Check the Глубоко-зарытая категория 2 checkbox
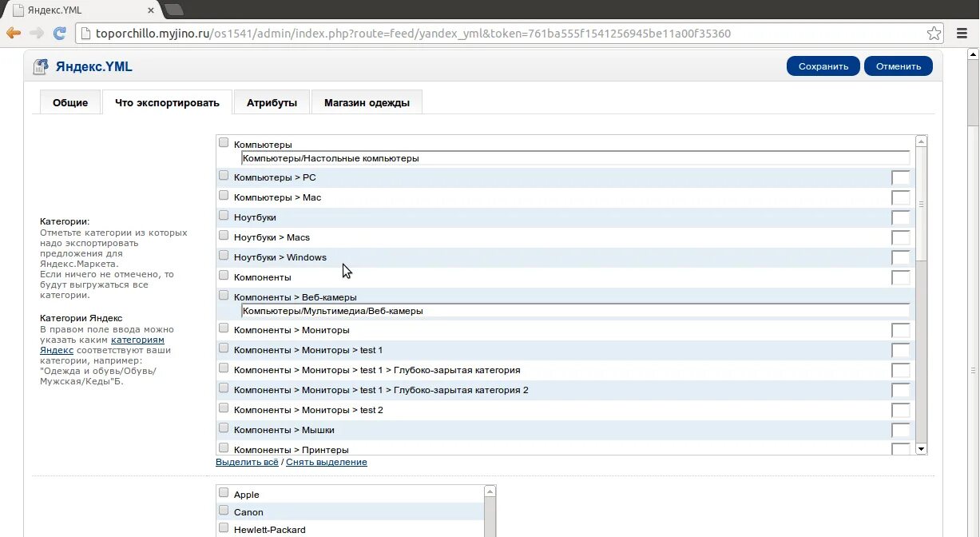The image size is (980, 537). 224,388
